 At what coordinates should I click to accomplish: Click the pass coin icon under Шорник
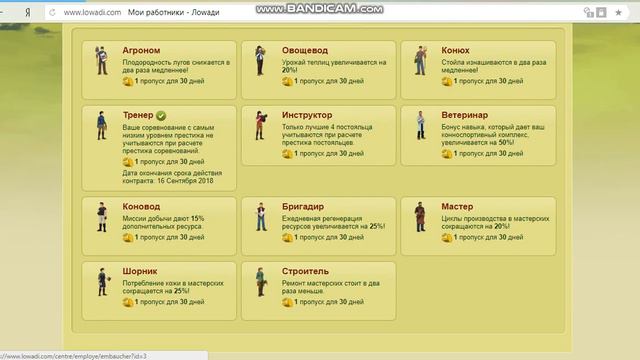coord(128,302)
